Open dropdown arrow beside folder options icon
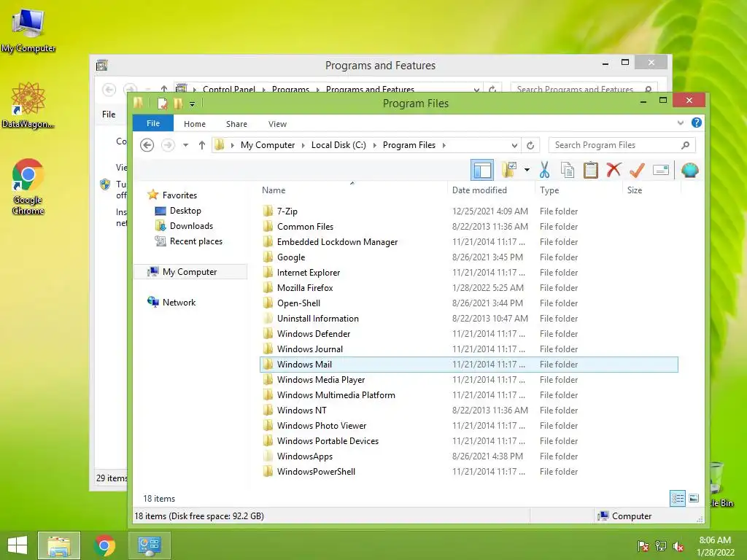Image resolution: width=747 pixels, height=560 pixels. pos(527,170)
